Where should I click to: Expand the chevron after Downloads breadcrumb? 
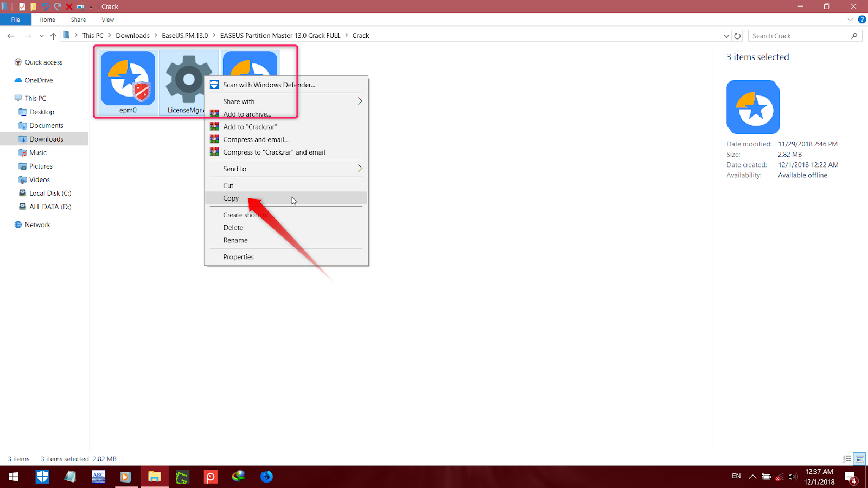coord(156,36)
